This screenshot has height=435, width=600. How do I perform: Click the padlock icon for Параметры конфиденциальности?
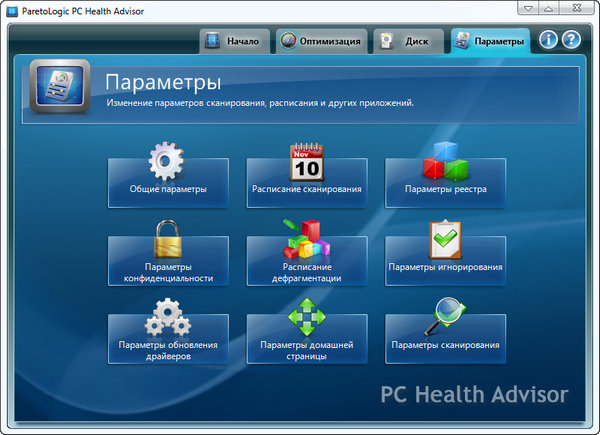click(167, 240)
